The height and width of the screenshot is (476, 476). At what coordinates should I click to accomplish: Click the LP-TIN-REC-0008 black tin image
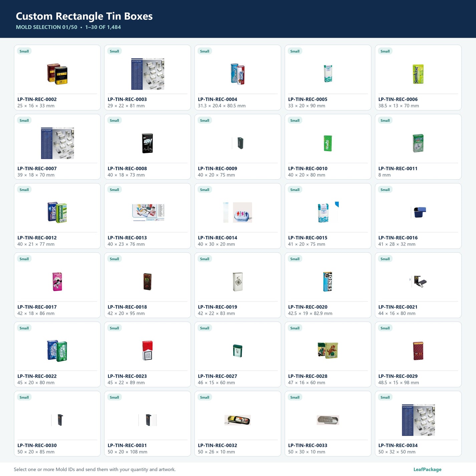[x=147, y=143]
